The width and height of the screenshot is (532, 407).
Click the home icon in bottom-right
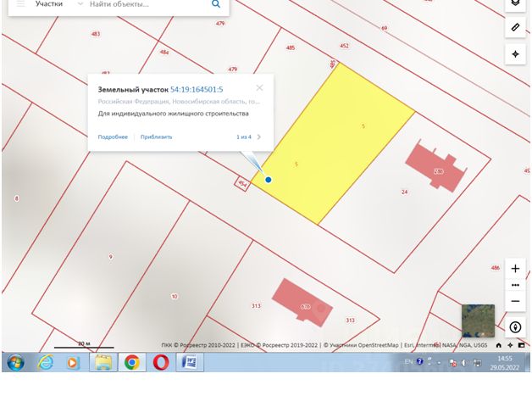click(x=499, y=345)
